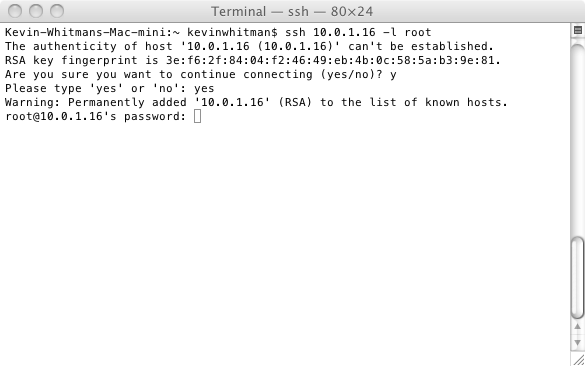Close the Terminal window
Image resolution: width=585 pixels, height=366 pixels.
tap(15, 11)
